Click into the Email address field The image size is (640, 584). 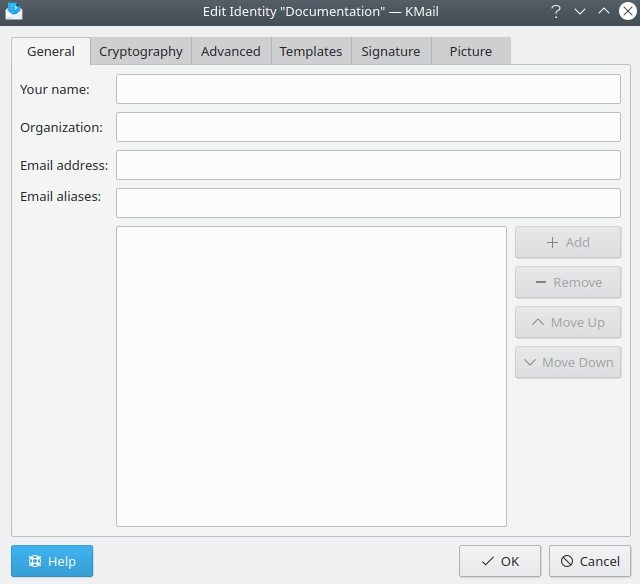coord(368,165)
